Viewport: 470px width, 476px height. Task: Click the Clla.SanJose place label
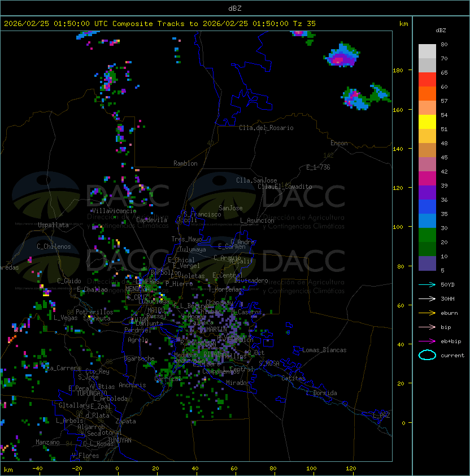pyautogui.click(x=256, y=180)
